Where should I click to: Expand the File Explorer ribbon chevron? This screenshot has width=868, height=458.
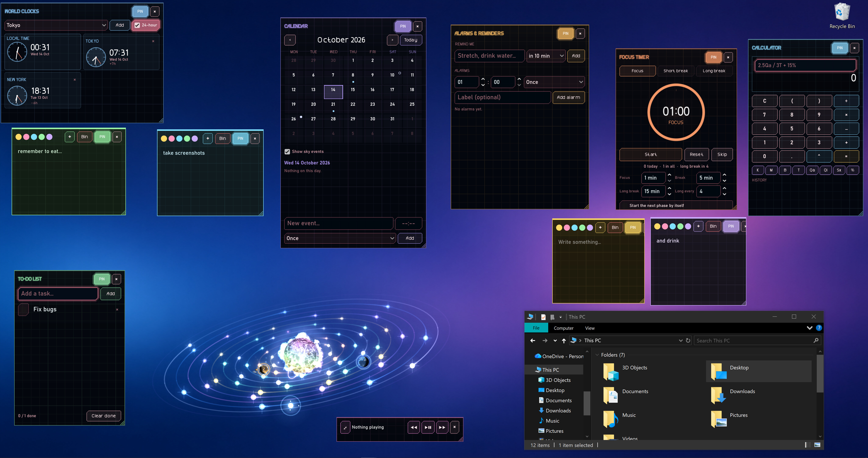809,328
